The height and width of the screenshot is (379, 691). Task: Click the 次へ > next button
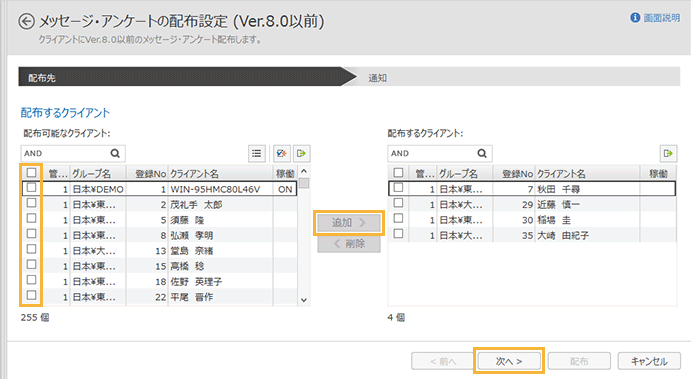click(x=509, y=361)
